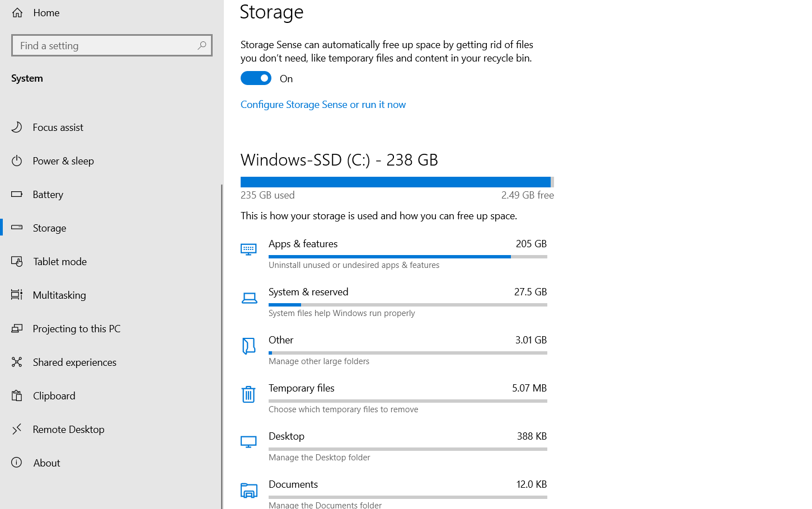Click the Shared experiences icon
Viewport: 812px width, 509px height.
pos(17,362)
